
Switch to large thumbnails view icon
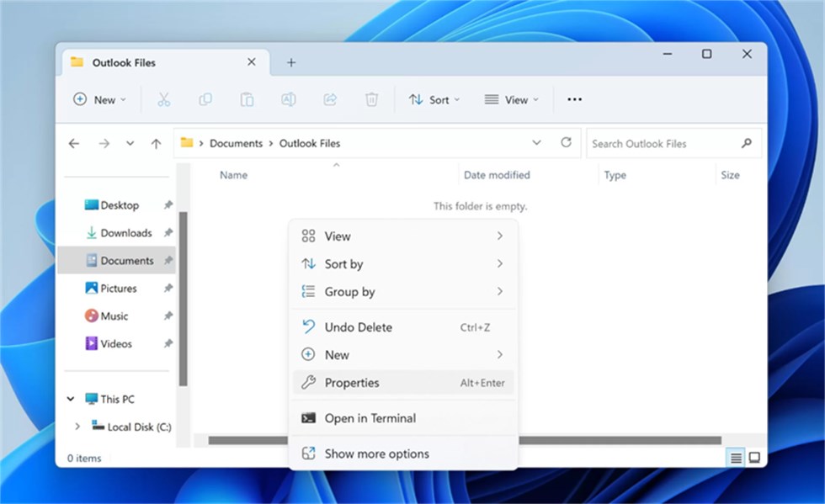click(x=754, y=458)
